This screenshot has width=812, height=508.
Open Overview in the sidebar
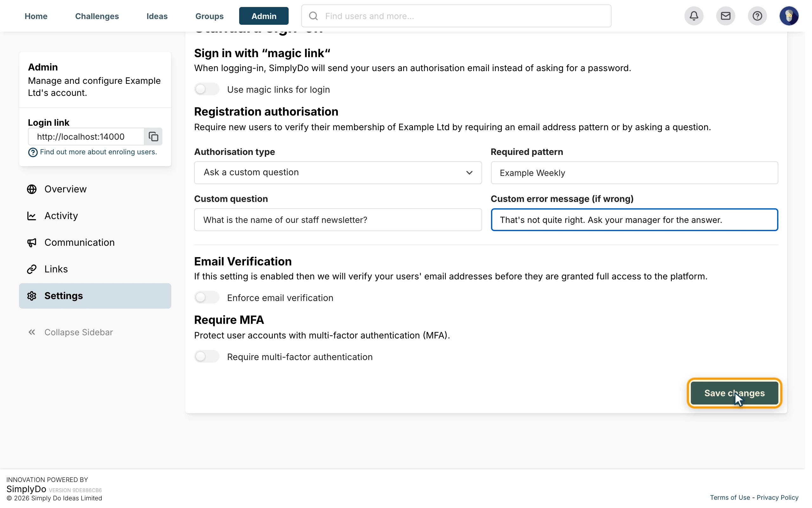pos(95,189)
